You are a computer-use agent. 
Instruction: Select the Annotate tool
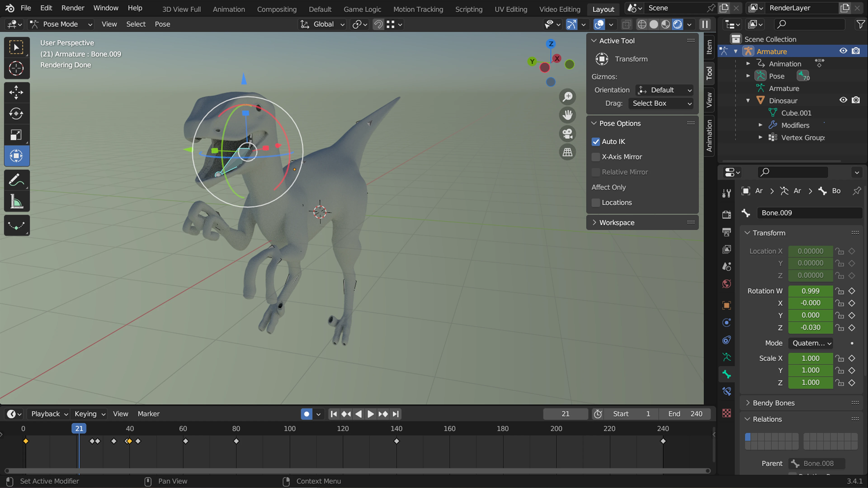(x=17, y=180)
